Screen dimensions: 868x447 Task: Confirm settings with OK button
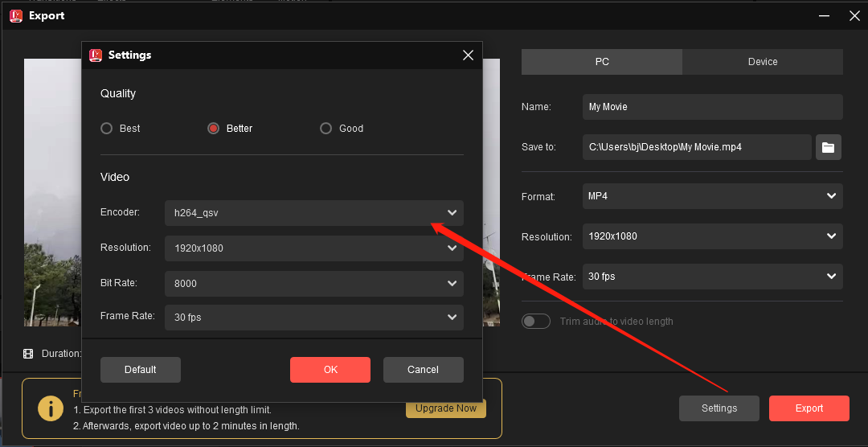pyautogui.click(x=330, y=370)
